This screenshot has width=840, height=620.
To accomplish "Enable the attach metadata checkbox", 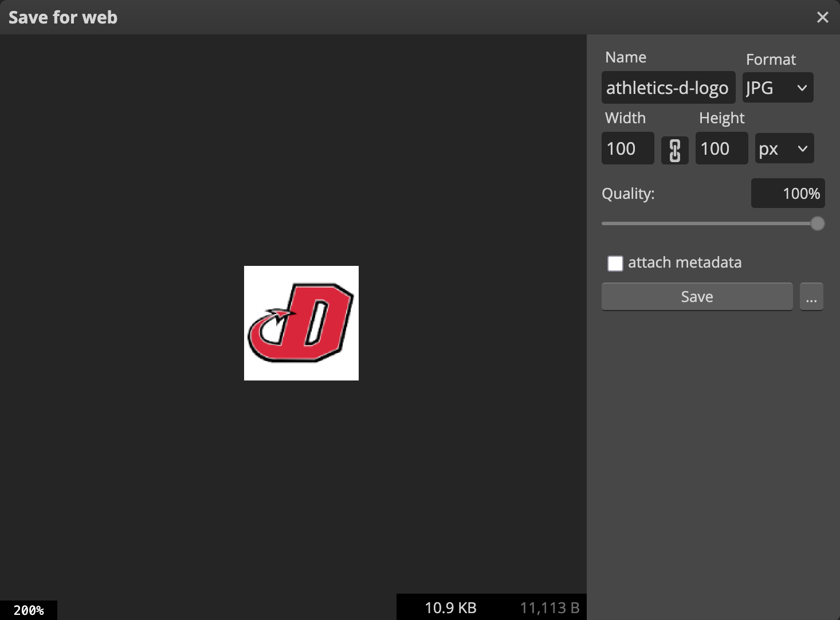I will [615, 263].
